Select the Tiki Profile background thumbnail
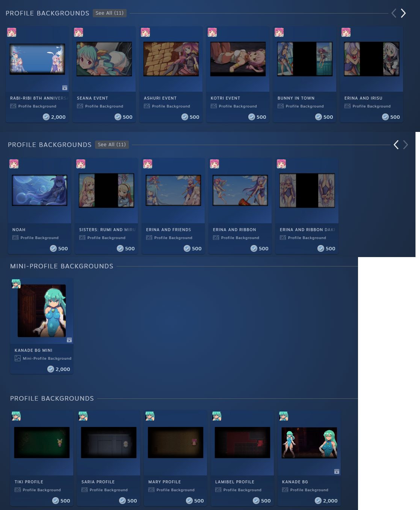 click(x=42, y=442)
